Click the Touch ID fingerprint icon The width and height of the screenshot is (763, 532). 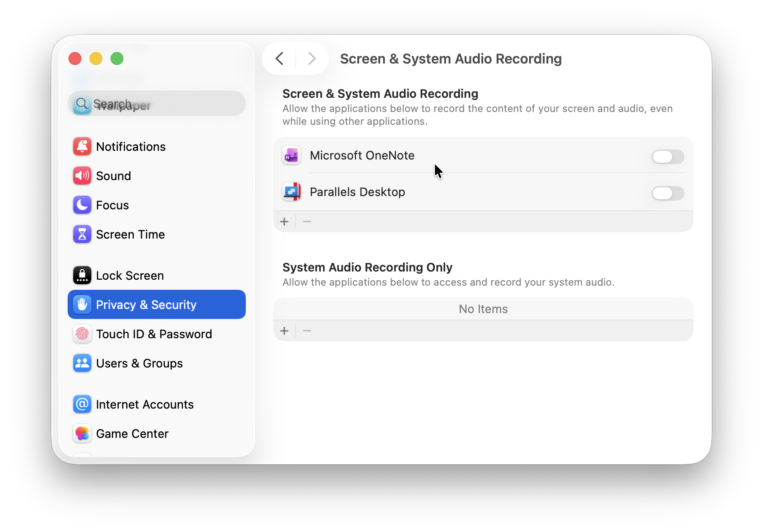(82, 334)
